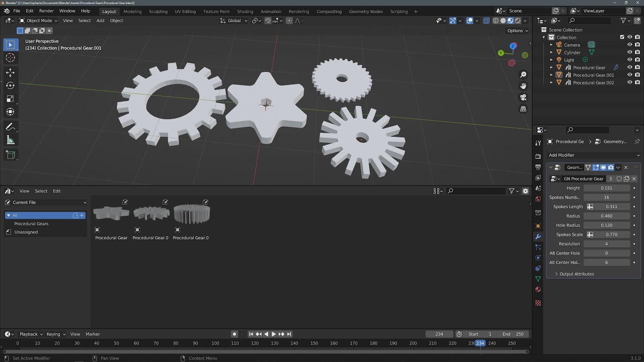Image resolution: width=644 pixels, height=362 pixels.
Task: Open the Render menu
Action: tap(46, 11)
